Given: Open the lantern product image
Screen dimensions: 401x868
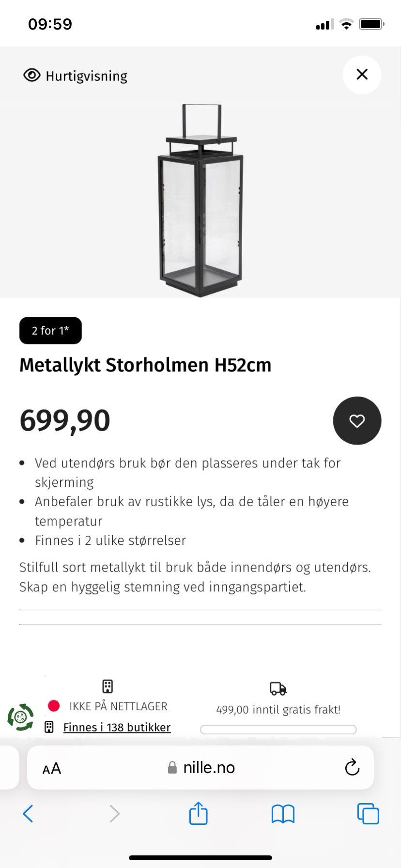Looking at the screenshot, I should tap(200, 200).
